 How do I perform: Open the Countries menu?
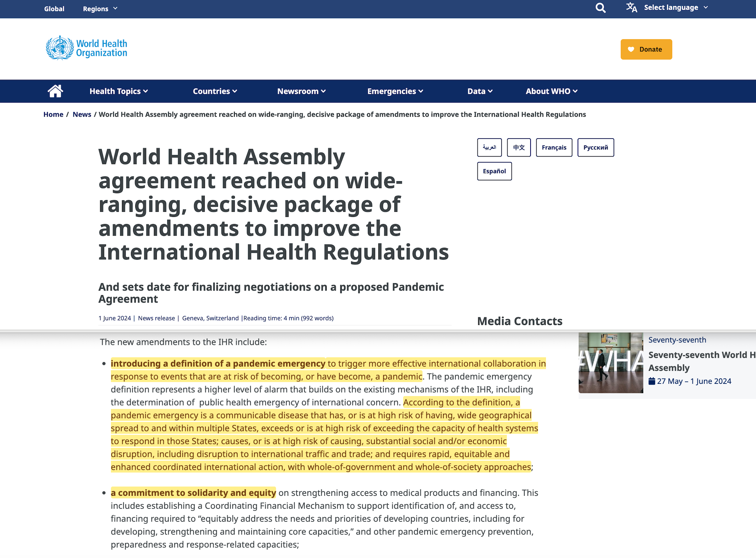coord(215,91)
